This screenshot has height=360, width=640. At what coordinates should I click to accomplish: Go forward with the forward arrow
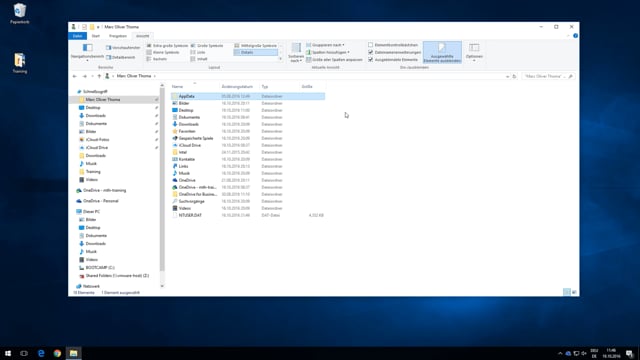point(84,76)
